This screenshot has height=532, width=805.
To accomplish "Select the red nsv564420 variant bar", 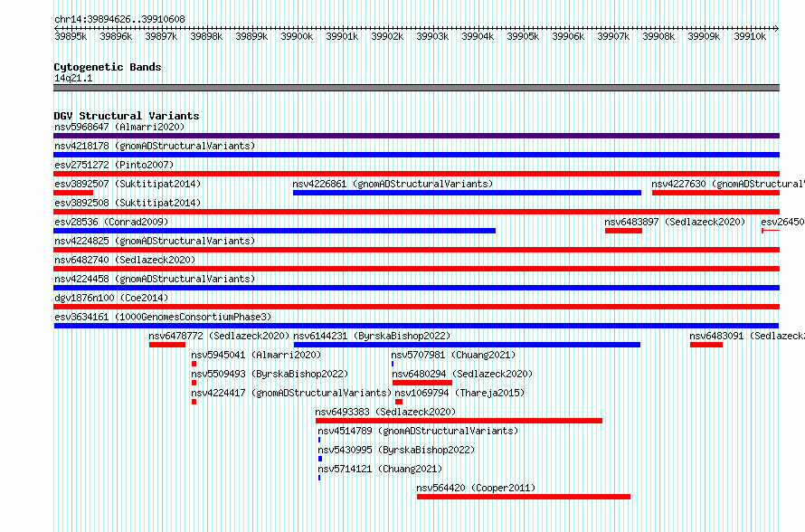I will coord(524,497).
